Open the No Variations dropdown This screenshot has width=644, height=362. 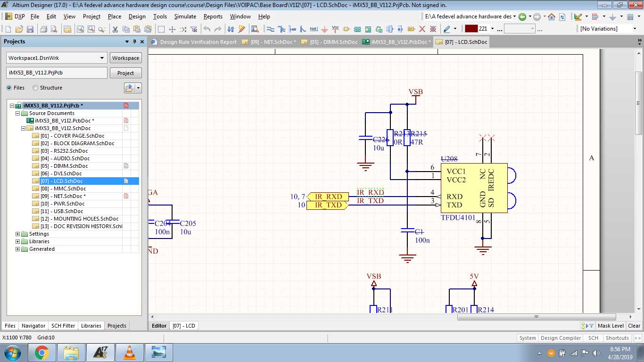(634, 29)
